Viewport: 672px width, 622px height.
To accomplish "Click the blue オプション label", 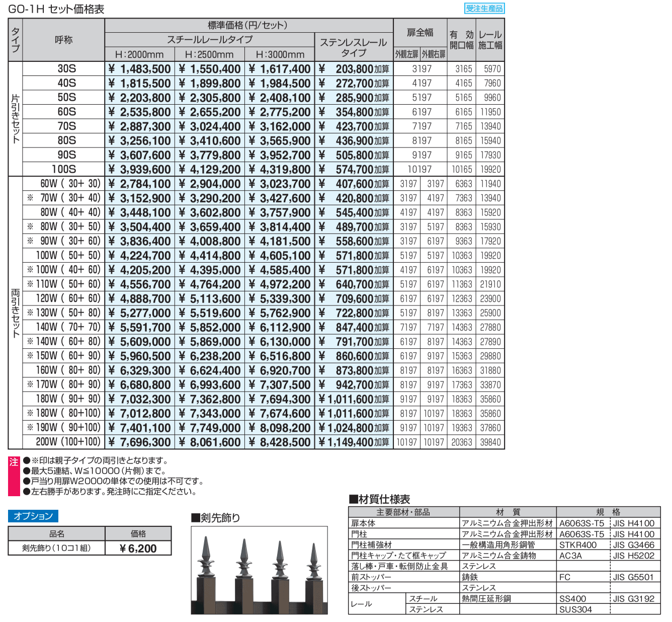I will coord(33,515).
